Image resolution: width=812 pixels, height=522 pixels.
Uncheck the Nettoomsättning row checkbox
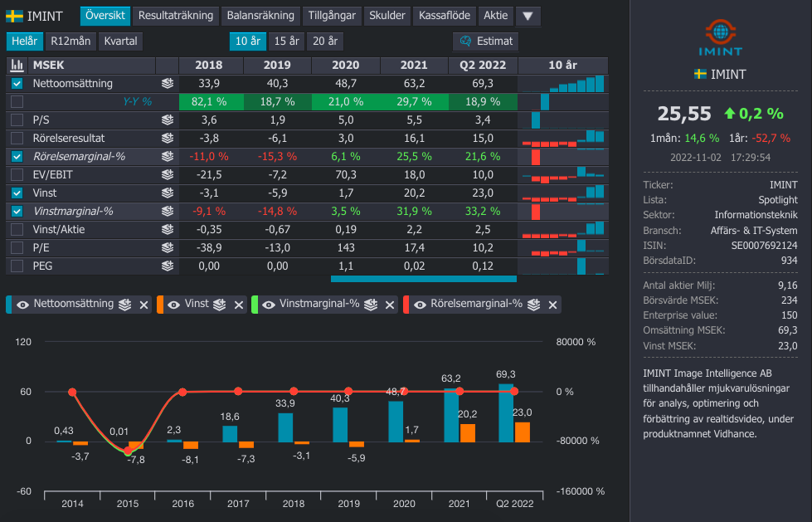[x=17, y=84]
